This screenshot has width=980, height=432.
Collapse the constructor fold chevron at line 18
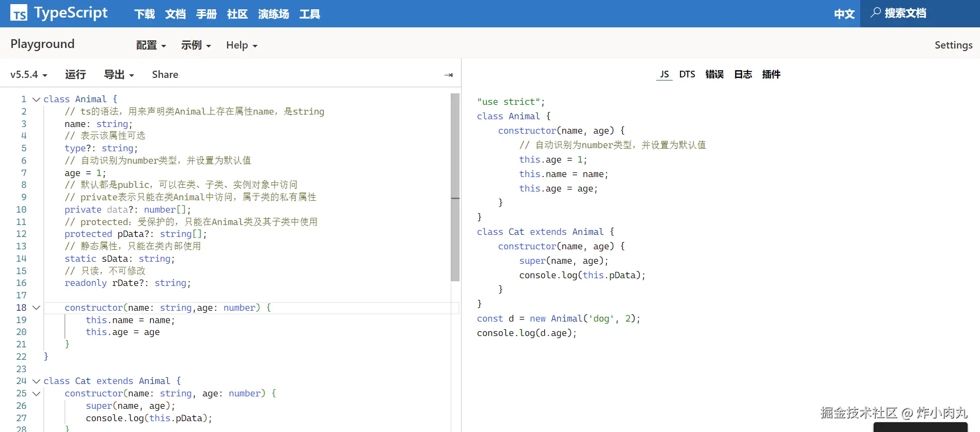(36, 308)
